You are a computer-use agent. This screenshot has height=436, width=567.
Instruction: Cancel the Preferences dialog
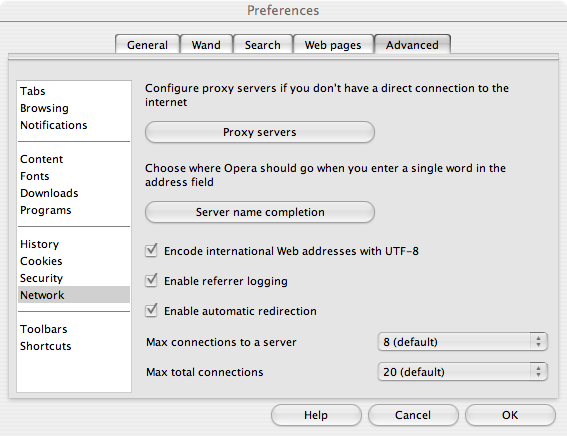413,415
